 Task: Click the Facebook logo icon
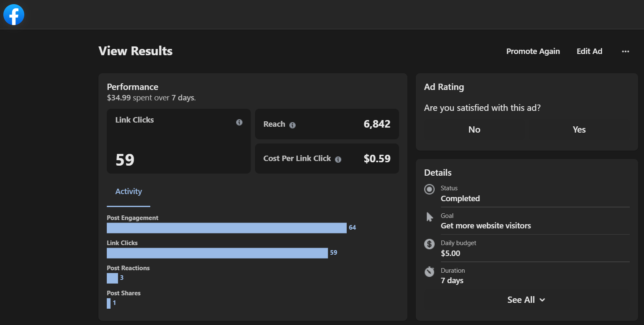pos(14,15)
